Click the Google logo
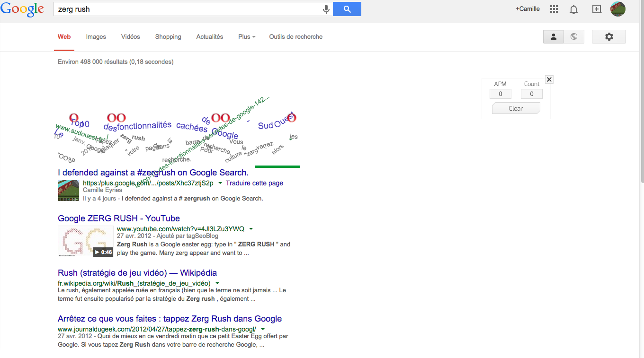Image resolution: width=644 pixels, height=358 pixels. (22, 9)
